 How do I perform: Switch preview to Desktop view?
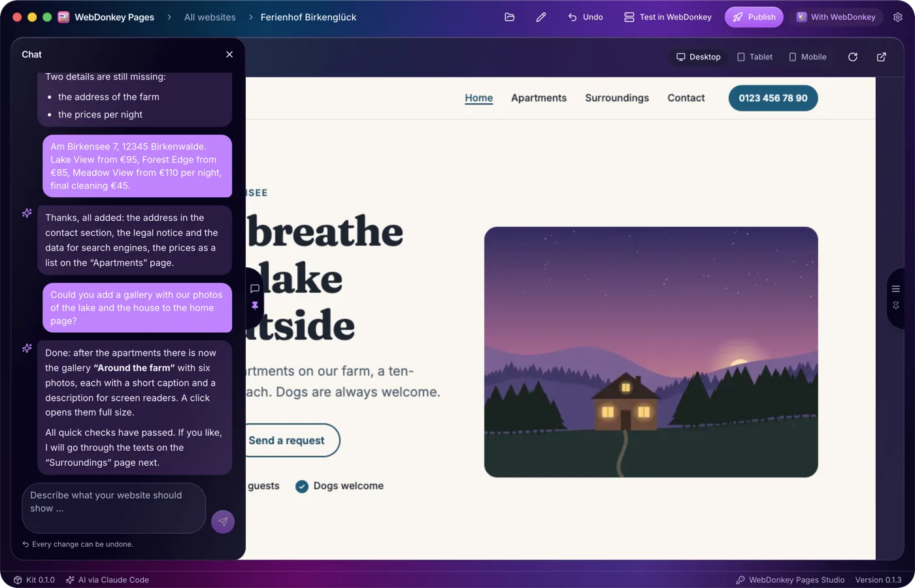click(x=698, y=57)
